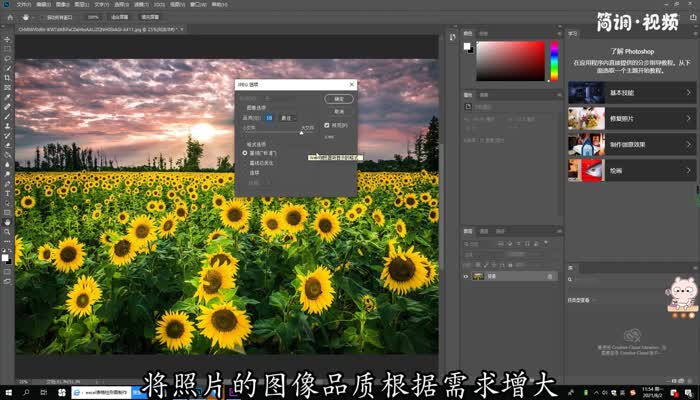
Task: Click the Home icon in options bar
Action: 8,17
